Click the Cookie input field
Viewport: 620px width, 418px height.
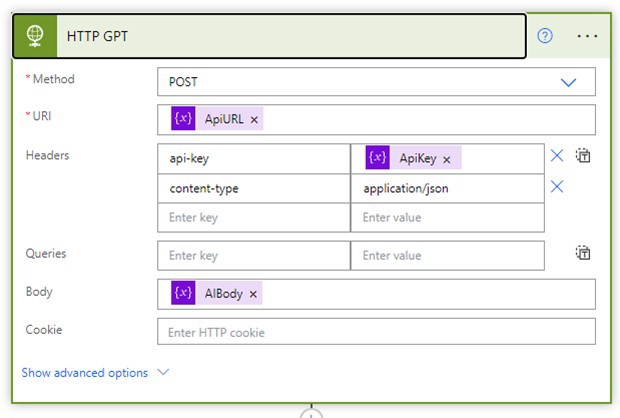point(376,332)
